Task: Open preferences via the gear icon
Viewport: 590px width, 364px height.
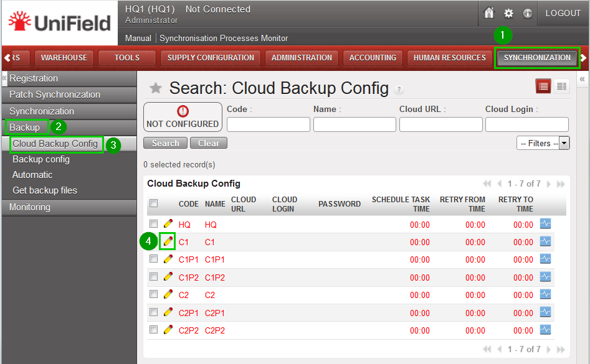Action: click(508, 13)
